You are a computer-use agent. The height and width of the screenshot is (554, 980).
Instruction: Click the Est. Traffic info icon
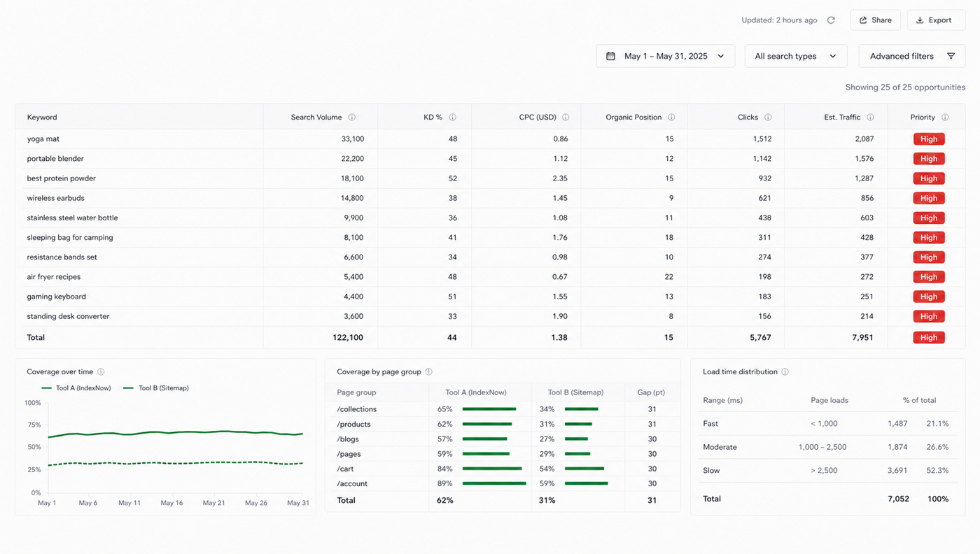pyautogui.click(x=871, y=118)
